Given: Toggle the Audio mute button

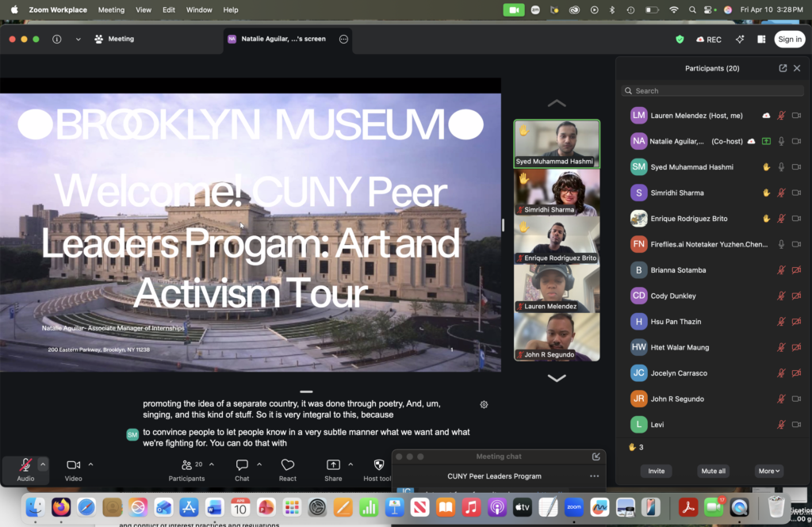Looking at the screenshot, I should (25, 469).
